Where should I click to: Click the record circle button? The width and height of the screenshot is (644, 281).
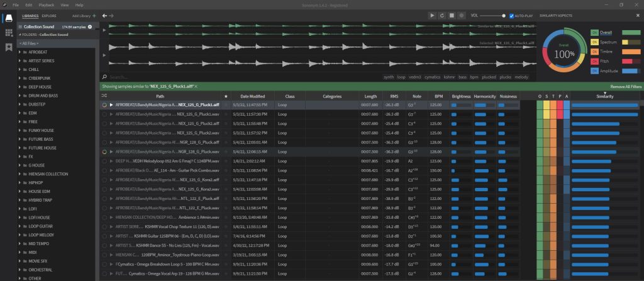coord(462,16)
